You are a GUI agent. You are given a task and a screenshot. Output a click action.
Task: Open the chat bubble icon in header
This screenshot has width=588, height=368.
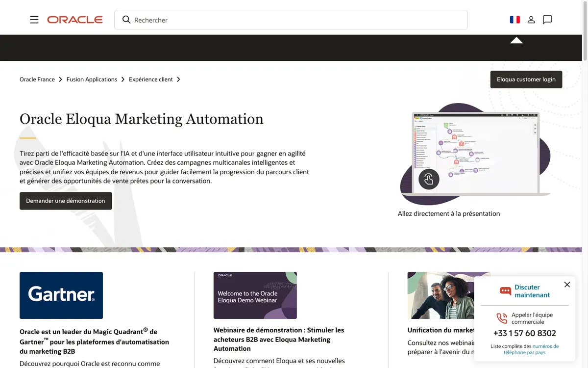pos(548,20)
